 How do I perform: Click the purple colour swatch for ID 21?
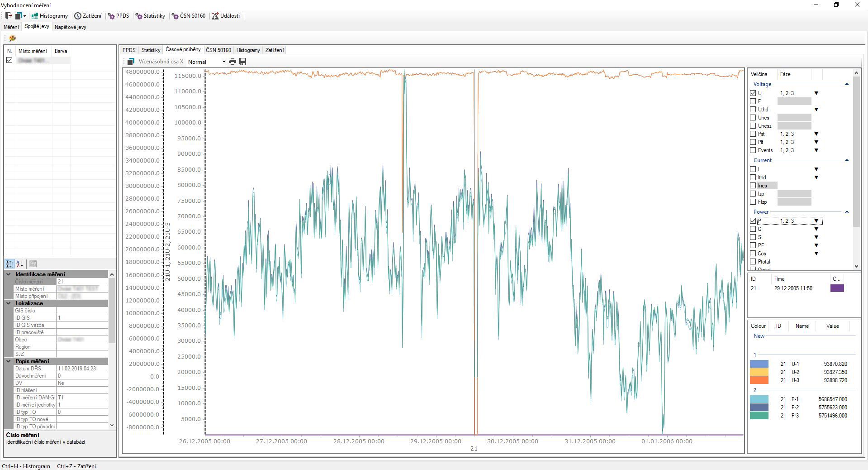[837, 288]
